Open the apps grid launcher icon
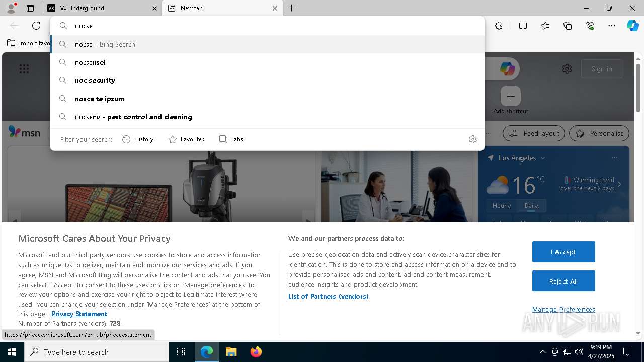 [24, 69]
